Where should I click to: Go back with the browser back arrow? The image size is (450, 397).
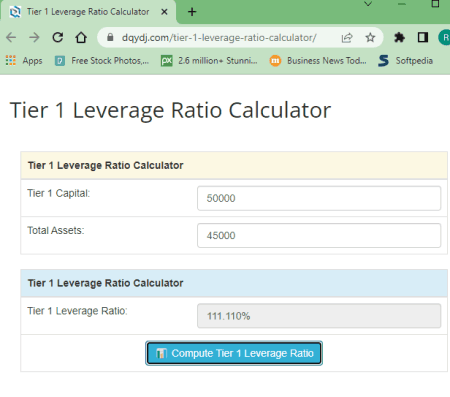11,37
